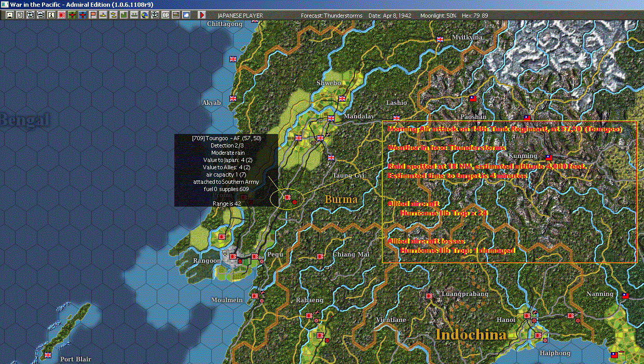Click the orange flag toolbar icon

point(93,15)
